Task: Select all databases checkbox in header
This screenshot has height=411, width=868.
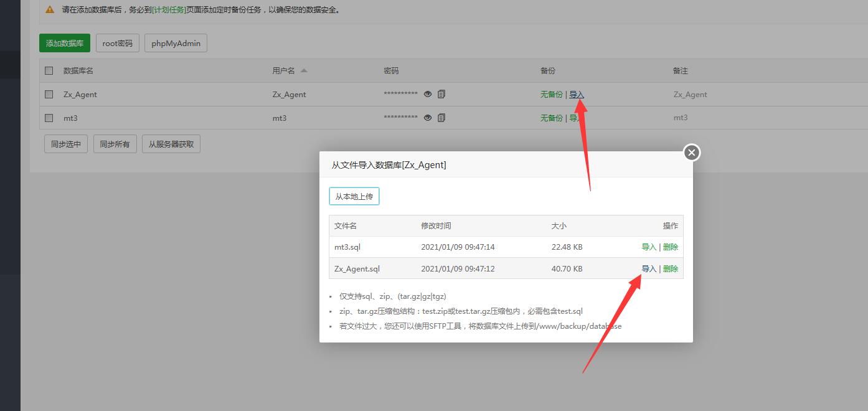Action: point(49,70)
